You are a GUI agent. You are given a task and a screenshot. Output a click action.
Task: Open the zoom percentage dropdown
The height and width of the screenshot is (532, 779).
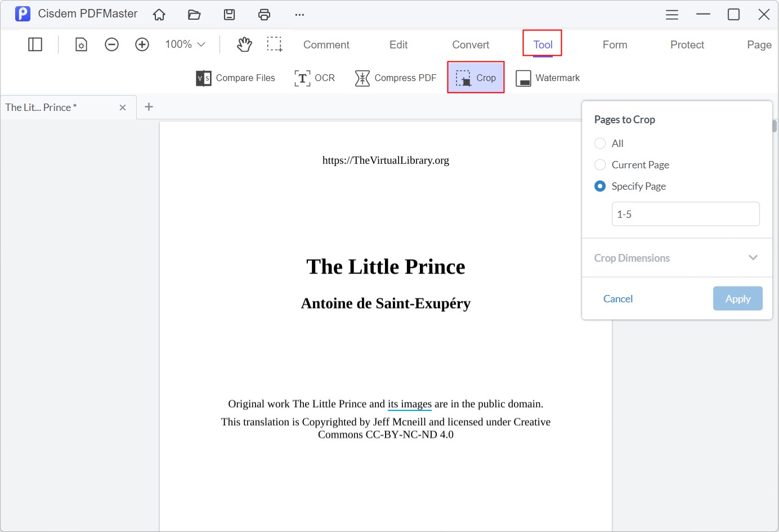pos(185,44)
